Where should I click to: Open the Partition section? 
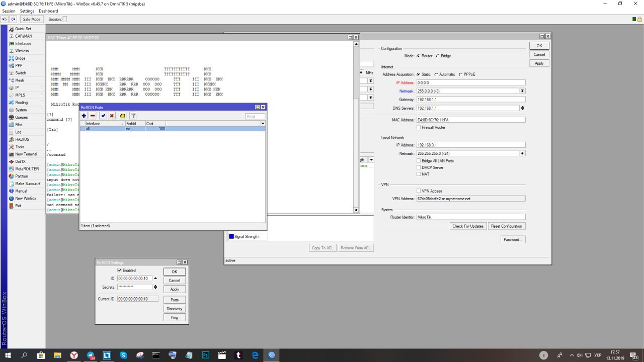pyautogui.click(x=22, y=176)
